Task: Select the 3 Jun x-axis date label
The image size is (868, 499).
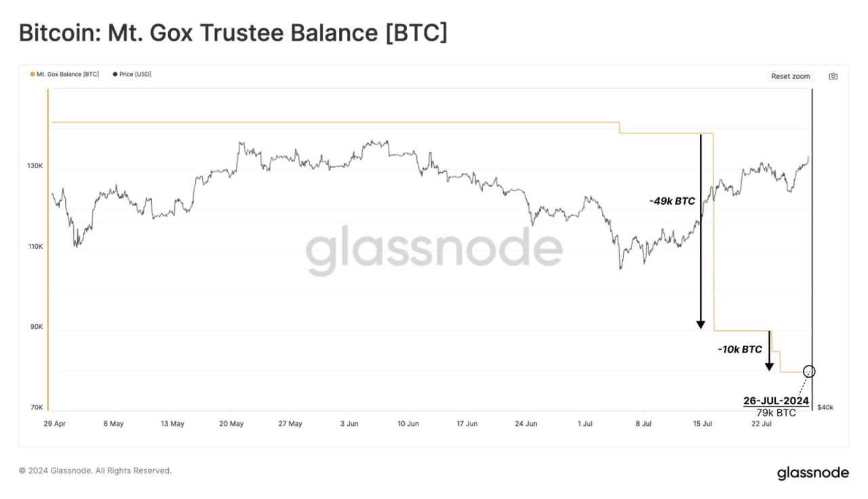Action: pyautogui.click(x=349, y=424)
